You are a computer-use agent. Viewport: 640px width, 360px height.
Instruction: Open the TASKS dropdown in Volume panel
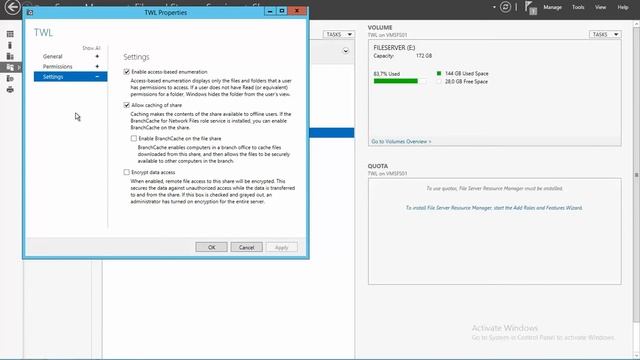pos(605,35)
